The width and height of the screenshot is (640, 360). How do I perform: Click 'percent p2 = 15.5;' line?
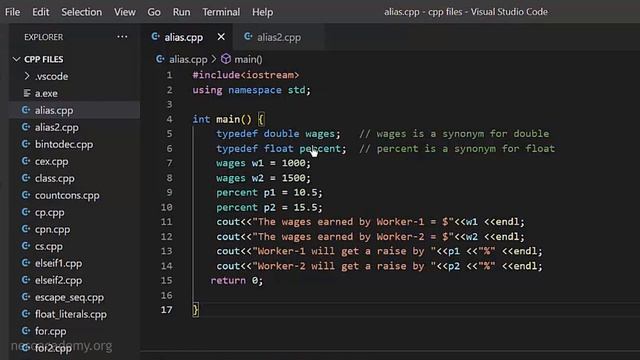point(269,207)
